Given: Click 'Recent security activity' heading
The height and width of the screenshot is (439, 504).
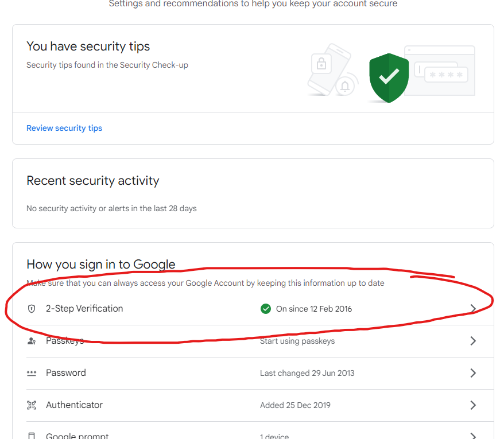Looking at the screenshot, I should pyautogui.click(x=93, y=181).
